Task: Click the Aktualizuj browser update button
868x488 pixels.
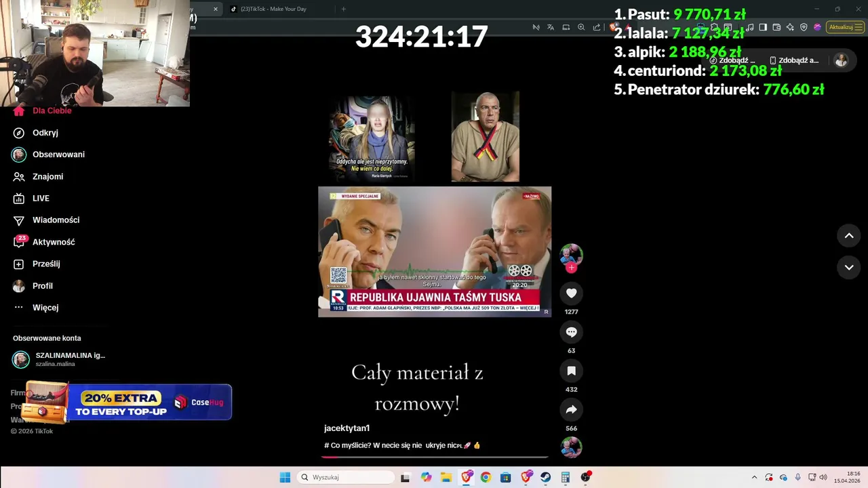Action: pos(846,27)
